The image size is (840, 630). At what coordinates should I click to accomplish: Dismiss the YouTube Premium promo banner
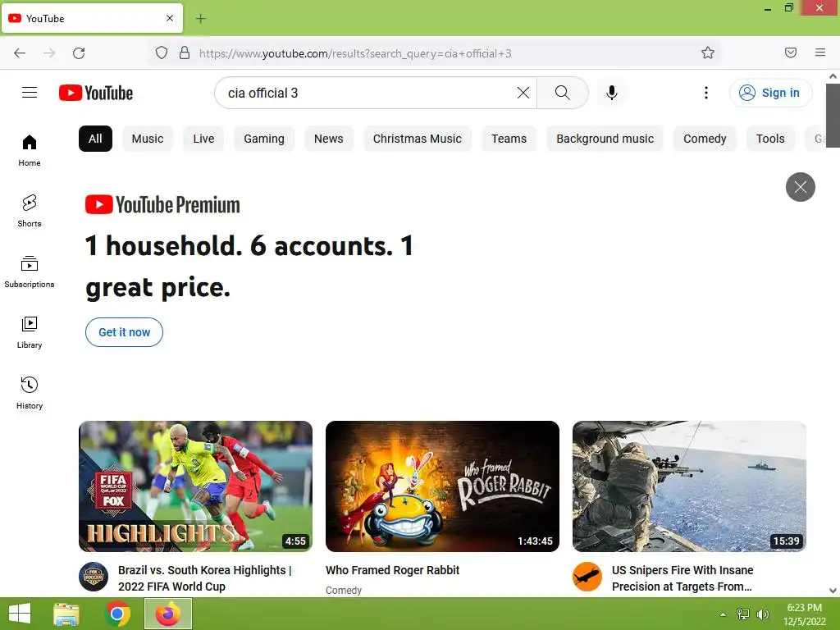pyautogui.click(x=801, y=187)
